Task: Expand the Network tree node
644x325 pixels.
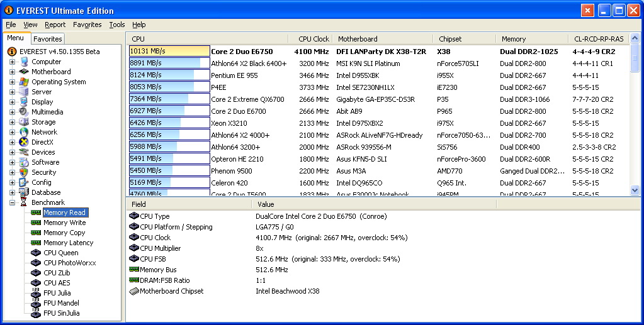Action: (13, 132)
